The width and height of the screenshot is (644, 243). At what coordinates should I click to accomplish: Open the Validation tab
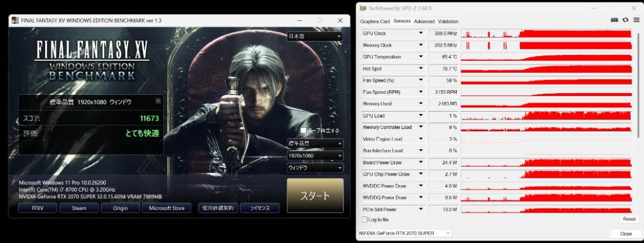coord(448,21)
